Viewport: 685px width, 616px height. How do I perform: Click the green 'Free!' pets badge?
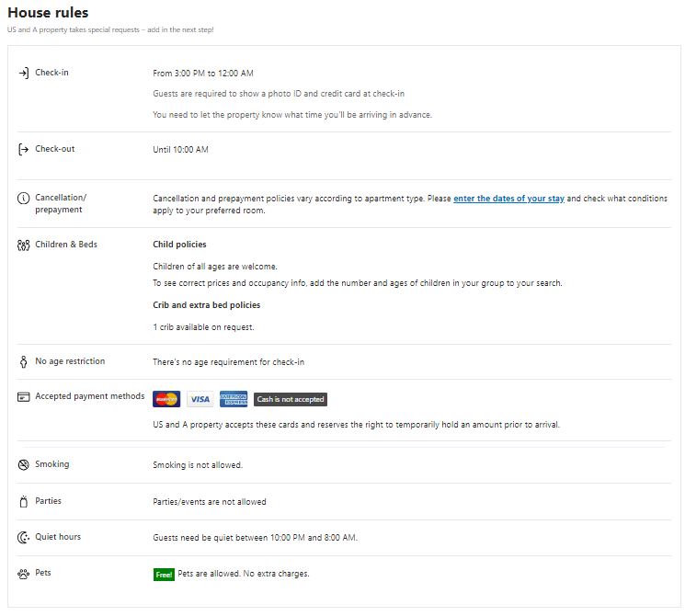coord(164,575)
